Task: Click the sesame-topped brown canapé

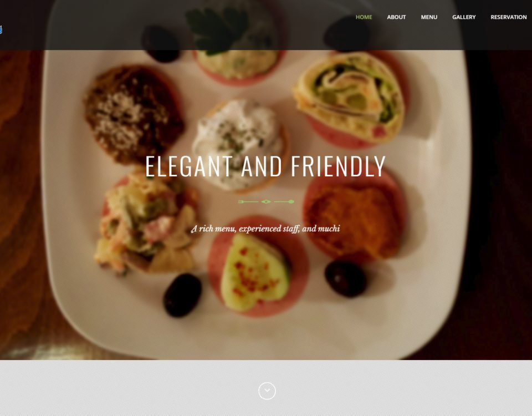Action: pos(134,114)
